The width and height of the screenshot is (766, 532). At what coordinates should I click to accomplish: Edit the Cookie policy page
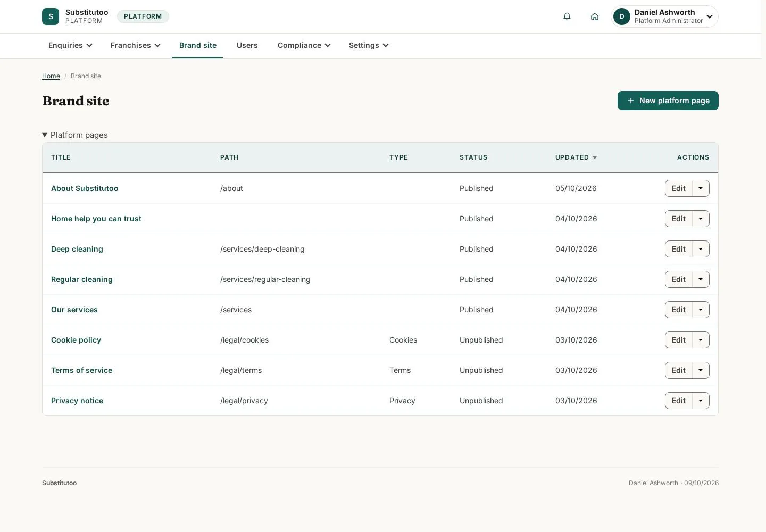coord(679,340)
